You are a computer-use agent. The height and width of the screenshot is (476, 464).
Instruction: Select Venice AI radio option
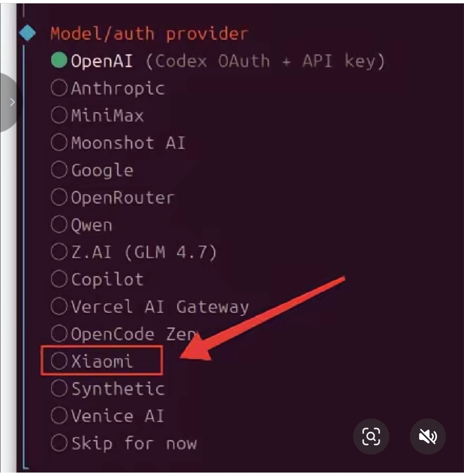point(59,415)
